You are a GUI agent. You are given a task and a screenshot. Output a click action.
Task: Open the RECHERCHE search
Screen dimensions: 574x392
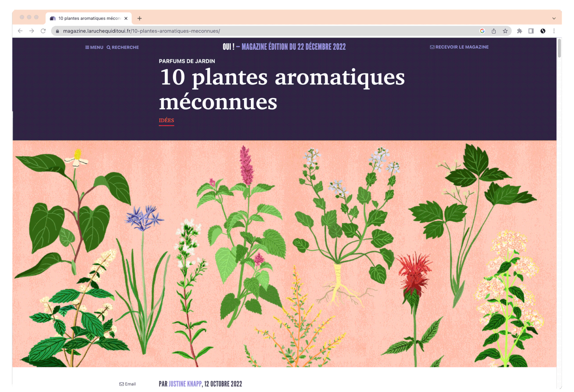click(123, 47)
